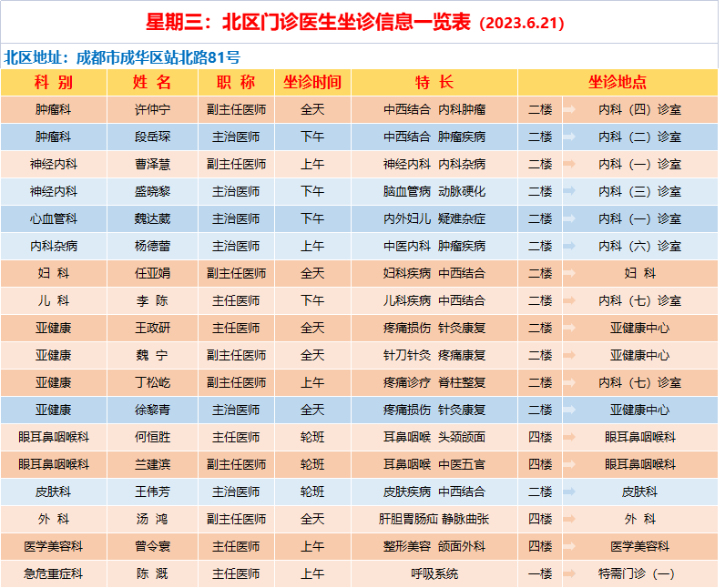The width and height of the screenshot is (725, 588).
Task: Select doctor name 任亚娟
Action: click(153, 273)
